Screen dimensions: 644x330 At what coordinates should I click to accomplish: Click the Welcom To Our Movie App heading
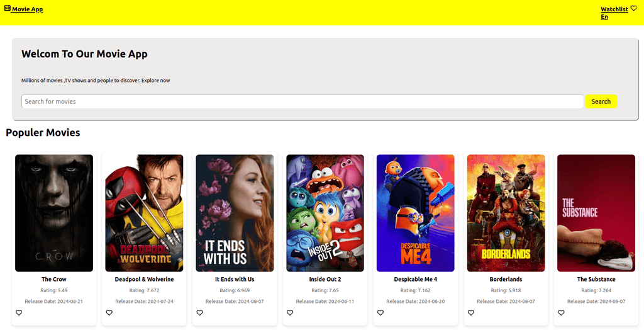tap(84, 54)
